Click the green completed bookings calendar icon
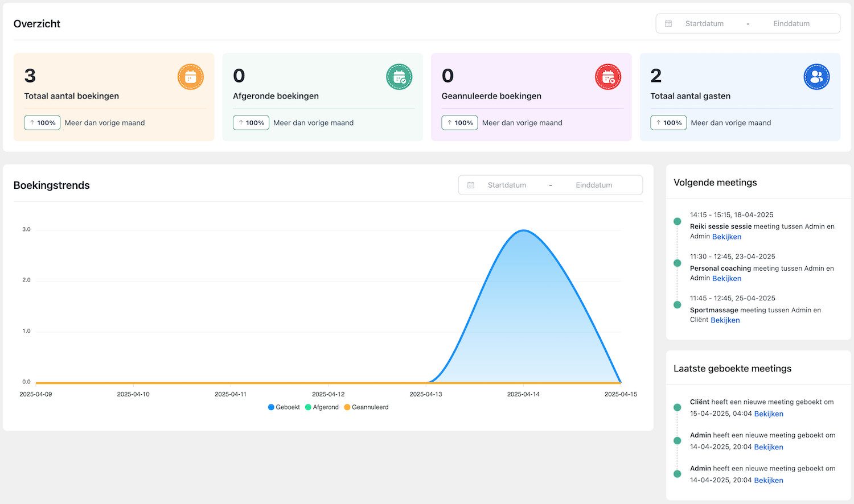The width and height of the screenshot is (854, 504). [x=399, y=77]
